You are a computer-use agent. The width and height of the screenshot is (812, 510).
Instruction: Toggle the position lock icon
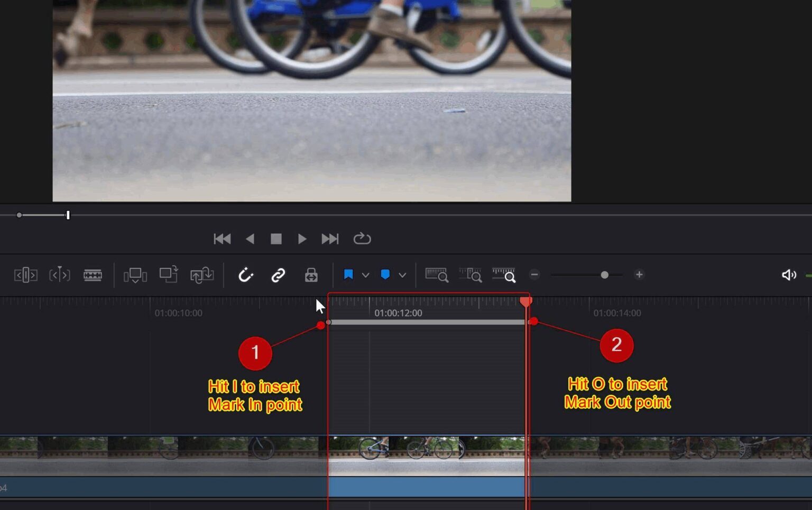click(x=311, y=275)
